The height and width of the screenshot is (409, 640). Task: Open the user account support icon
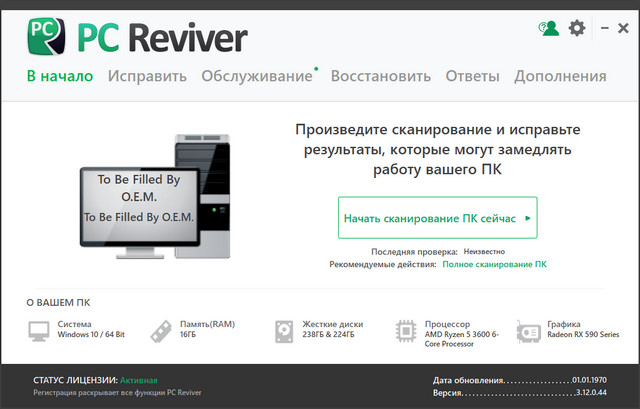tap(548, 28)
